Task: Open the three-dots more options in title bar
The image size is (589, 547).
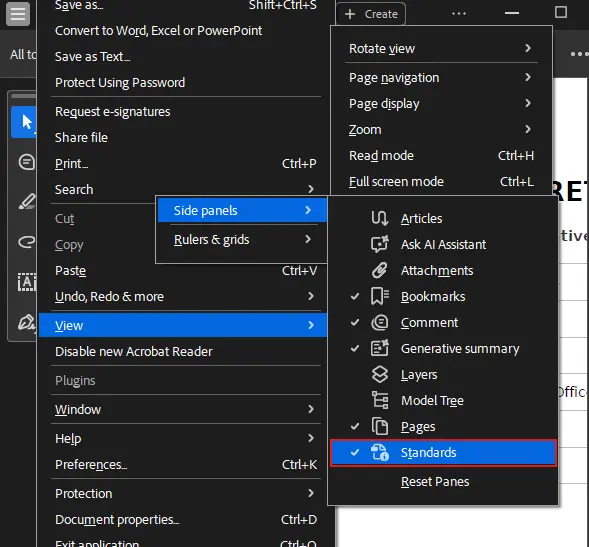Action: click(459, 14)
